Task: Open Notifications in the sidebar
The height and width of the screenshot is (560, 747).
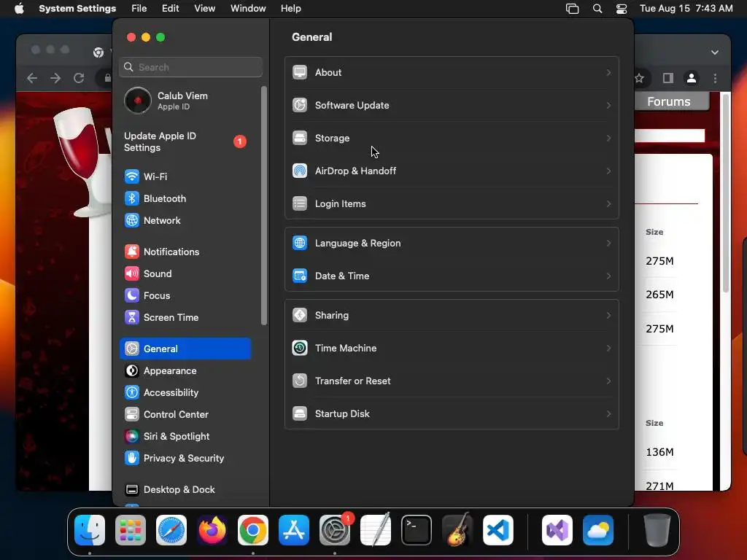Action: coord(185,252)
